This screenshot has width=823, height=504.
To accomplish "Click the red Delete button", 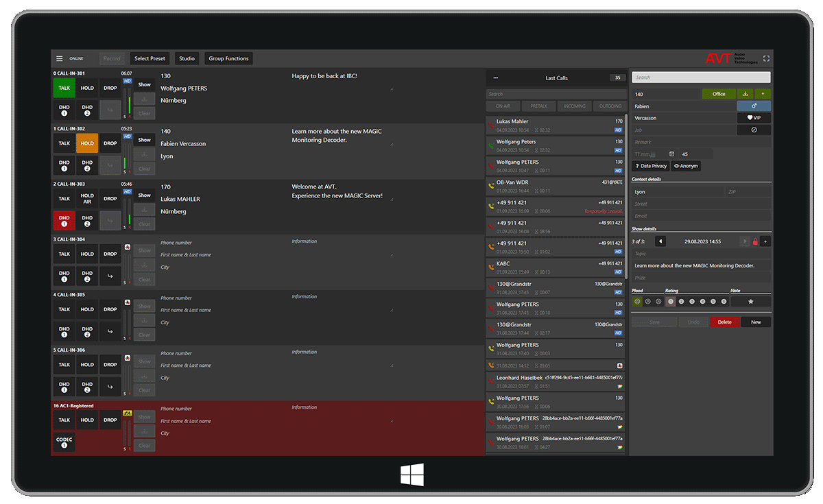I will coord(725,322).
